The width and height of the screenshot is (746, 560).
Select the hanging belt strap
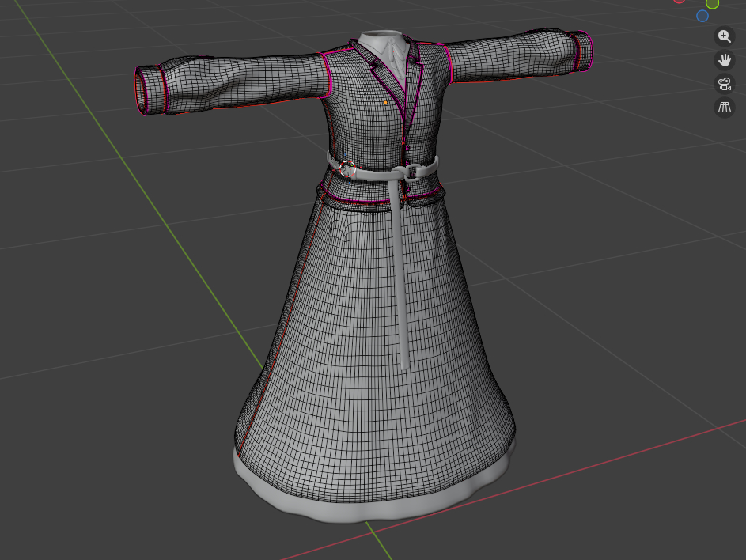[398, 277]
